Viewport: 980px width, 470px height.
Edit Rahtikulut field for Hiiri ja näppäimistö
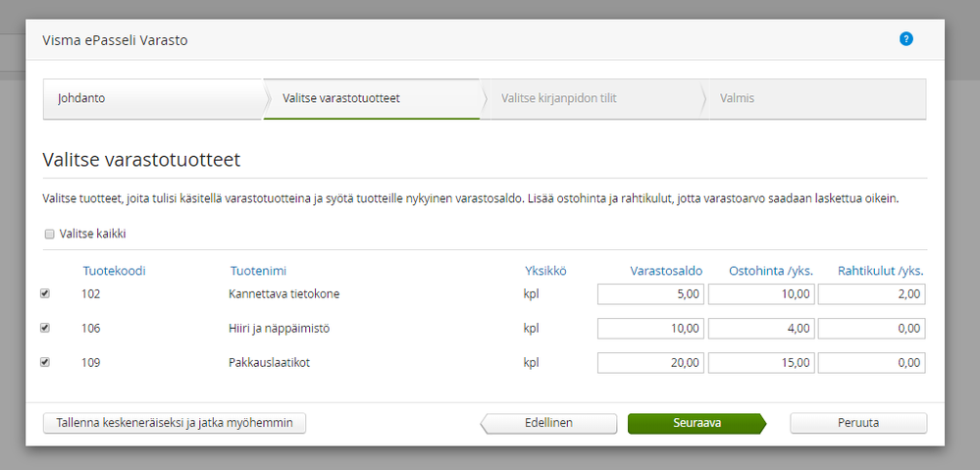[871, 328]
